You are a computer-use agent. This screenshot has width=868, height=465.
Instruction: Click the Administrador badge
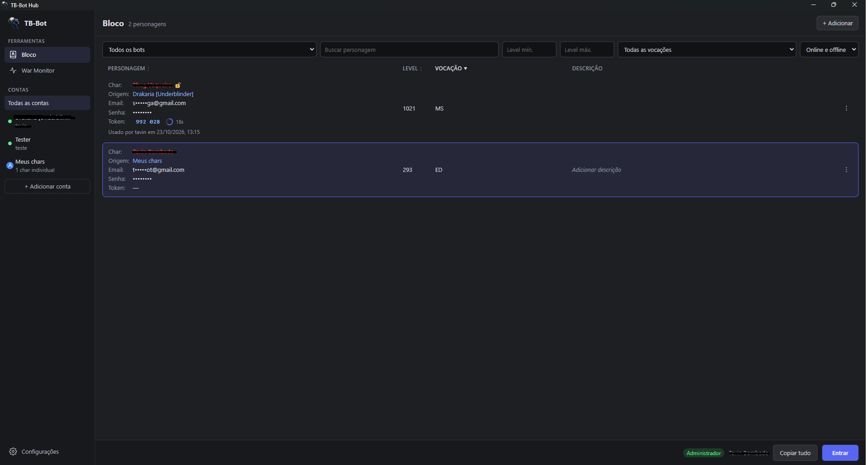coord(703,453)
